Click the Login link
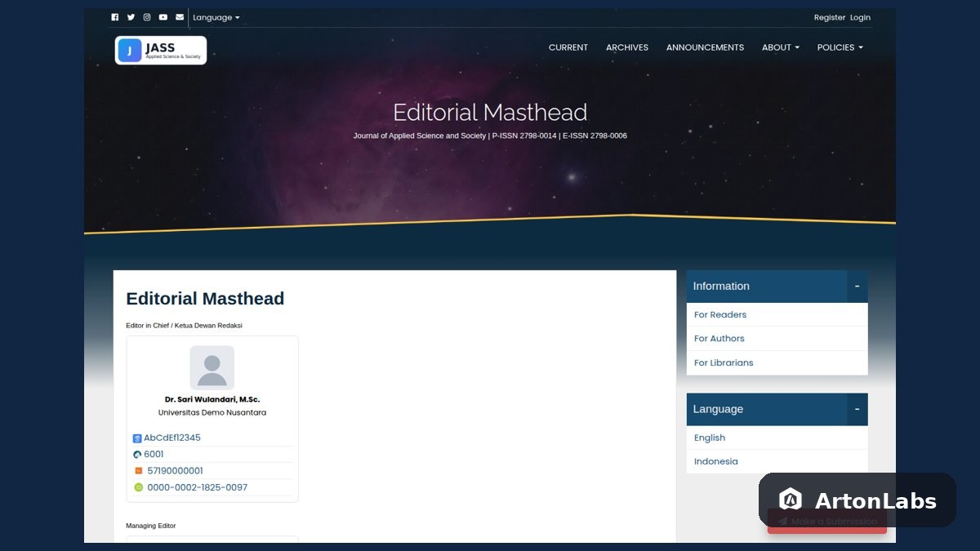The height and width of the screenshot is (551, 980). pos(860,18)
